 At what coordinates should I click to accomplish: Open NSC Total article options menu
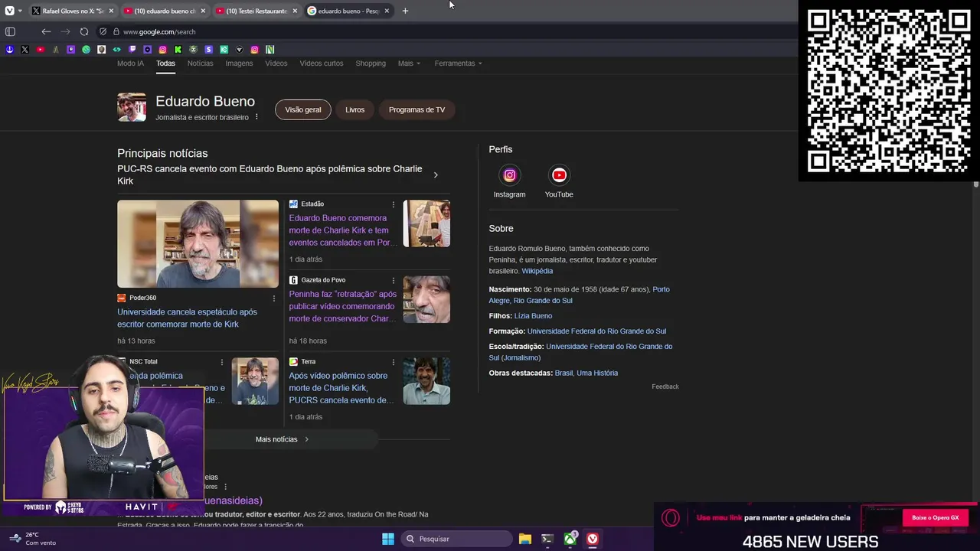222,362
